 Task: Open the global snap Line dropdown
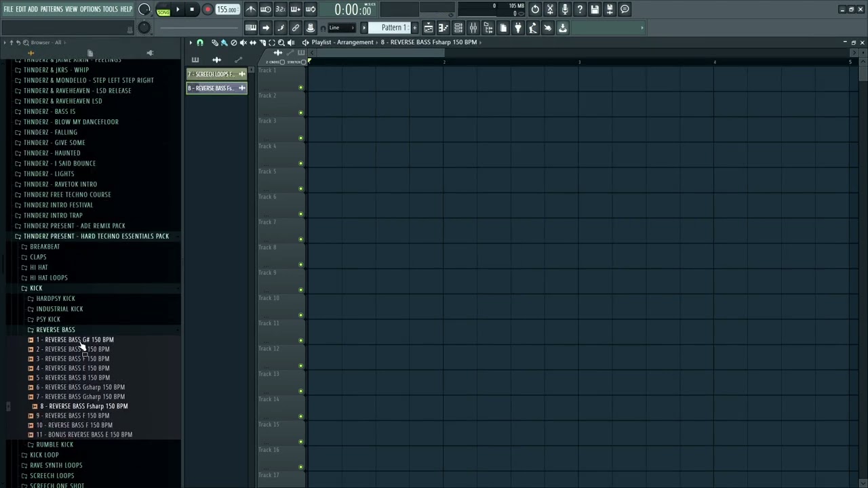tap(340, 28)
